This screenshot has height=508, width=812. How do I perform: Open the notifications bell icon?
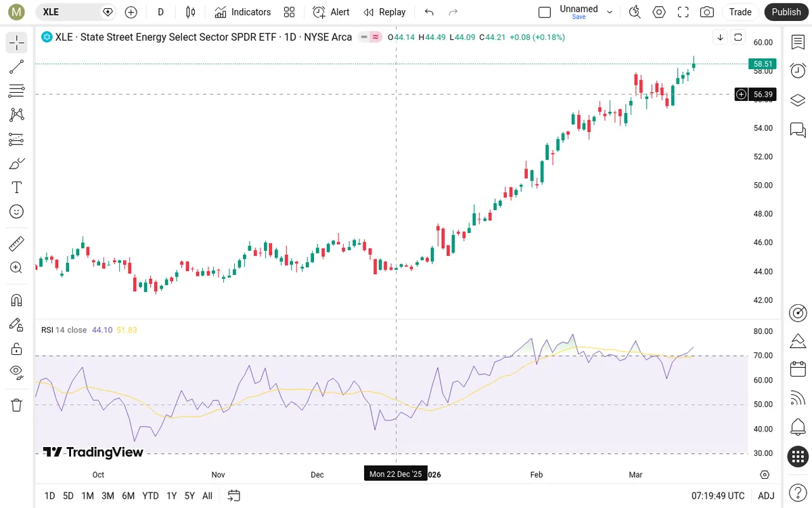[x=798, y=427]
